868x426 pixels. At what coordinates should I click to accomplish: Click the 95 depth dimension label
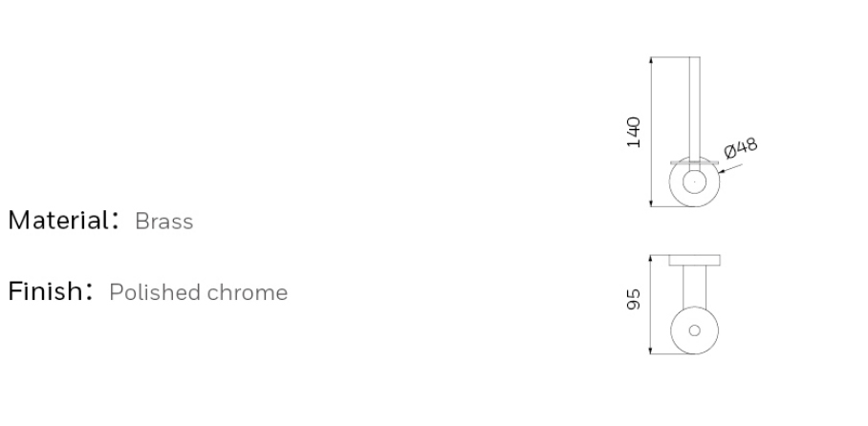point(633,299)
